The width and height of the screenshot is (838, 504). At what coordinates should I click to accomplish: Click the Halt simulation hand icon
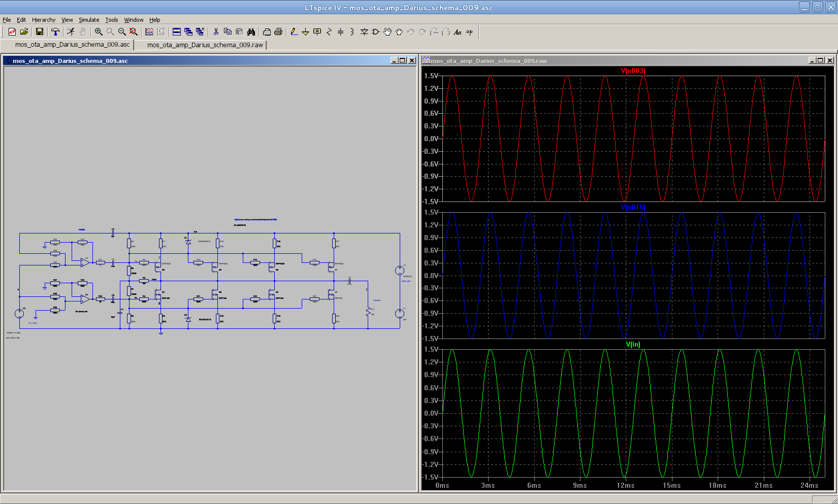[x=82, y=31]
